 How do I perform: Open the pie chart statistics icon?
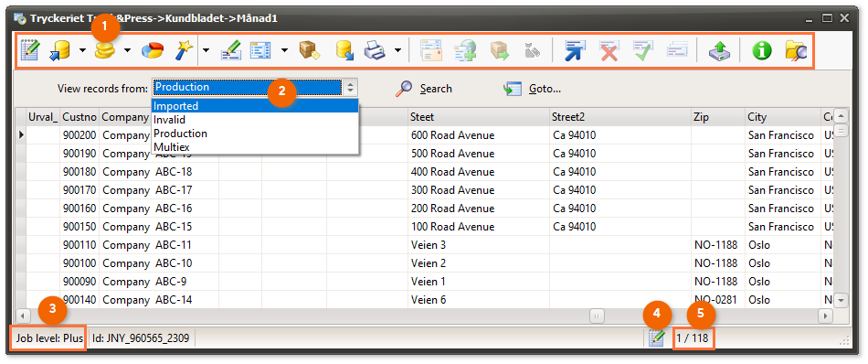(x=152, y=51)
